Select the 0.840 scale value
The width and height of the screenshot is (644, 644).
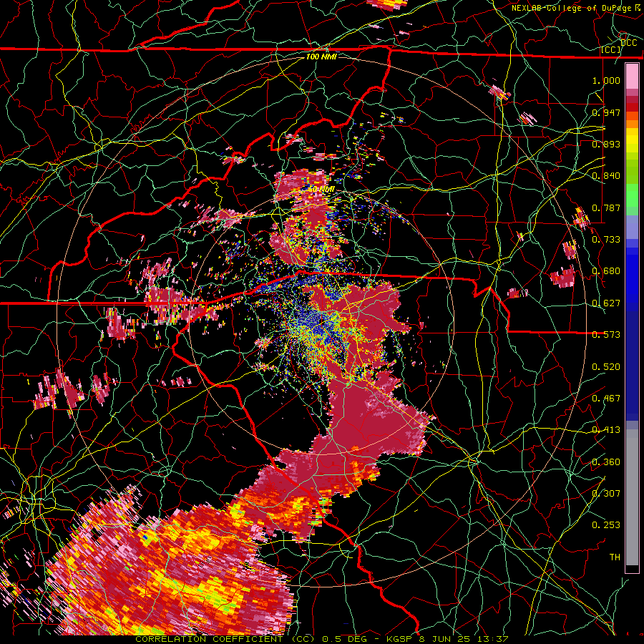pyautogui.click(x=606, y=176)
